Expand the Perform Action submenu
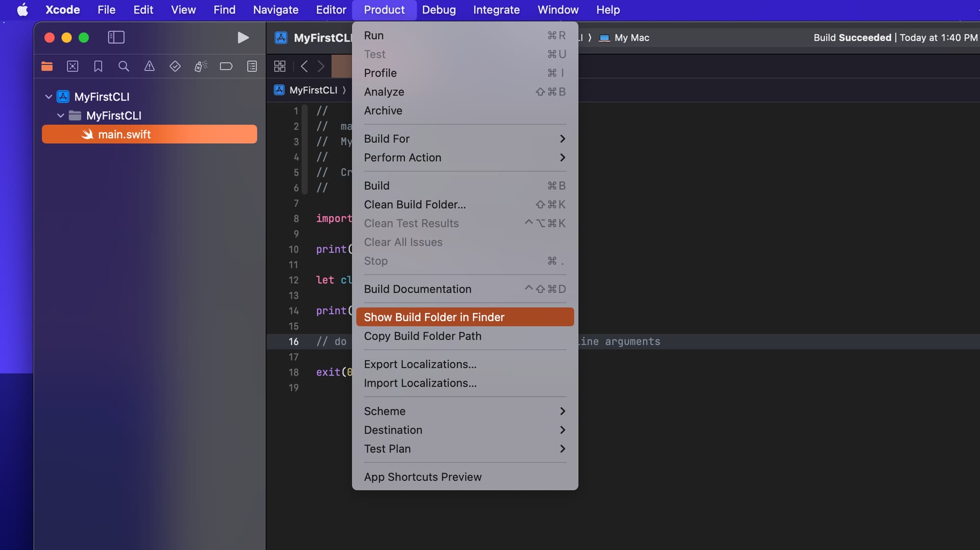 click(x=465, y=158)
